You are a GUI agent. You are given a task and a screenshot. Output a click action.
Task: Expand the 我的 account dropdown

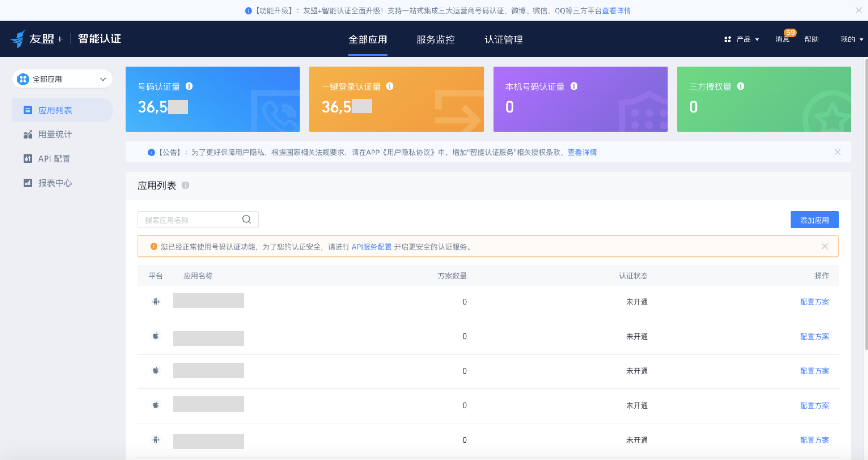(852, 39)
